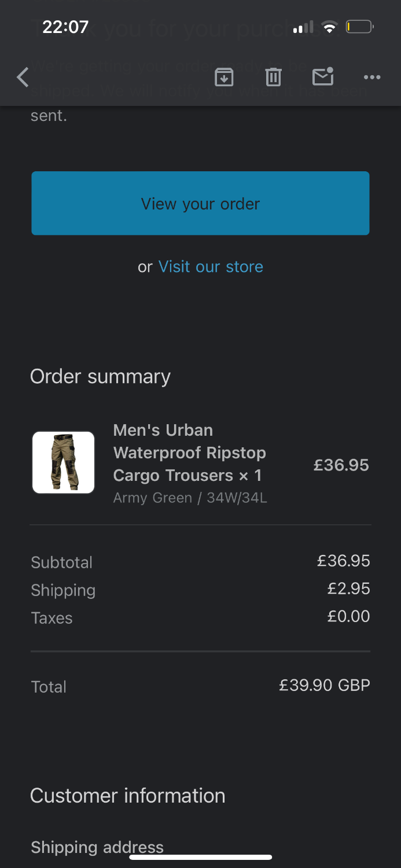Tap the Army Green / 34W/34L variant text
The image size is (401, 868).
(190, 498)
